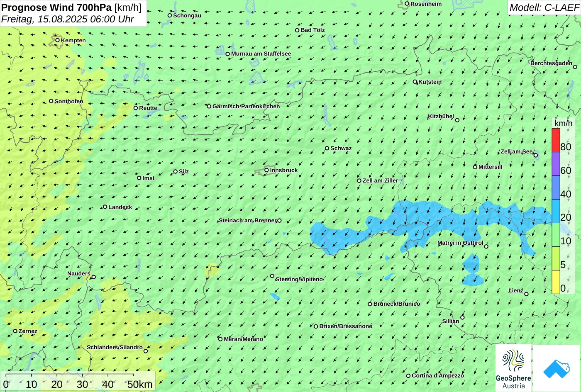This screenshot has width=581, height=392.
Task: Select the Brixen/Bressanone label
Action: [x=346, y=326]
